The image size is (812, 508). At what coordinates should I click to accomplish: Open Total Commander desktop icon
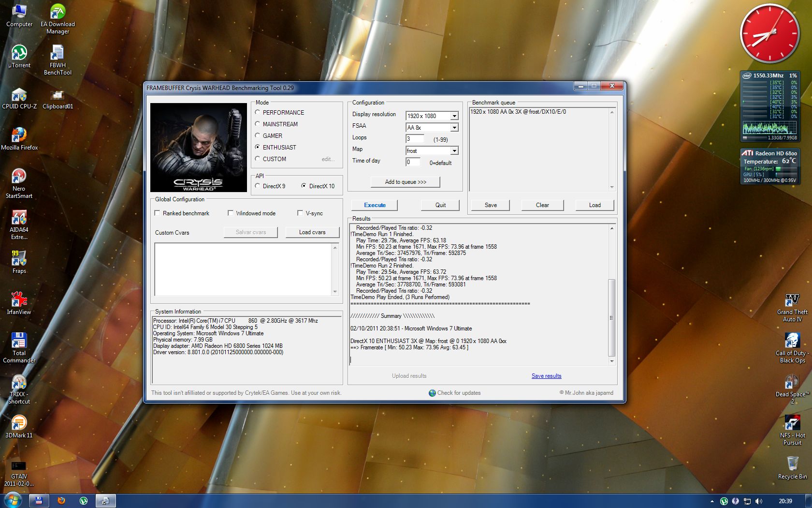click(19, 347)
